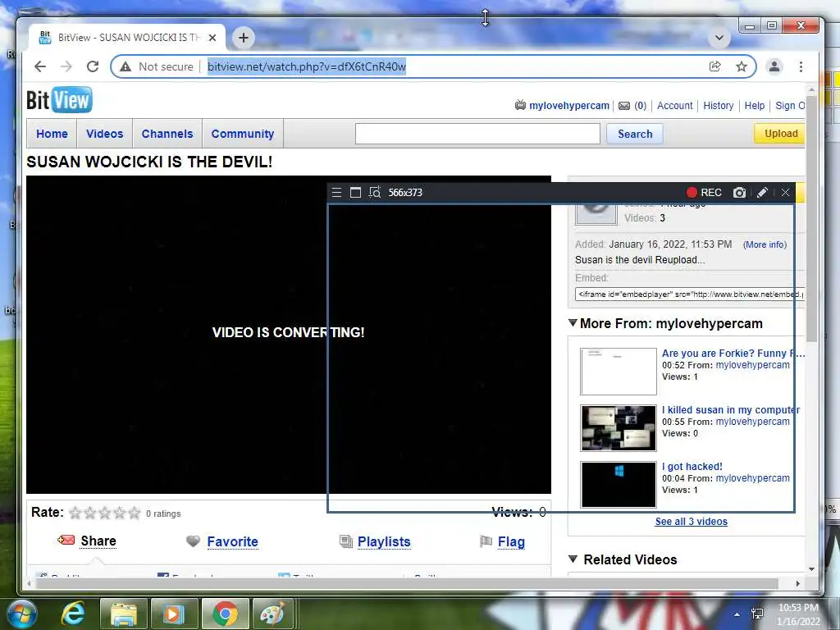Click the mylovehypercam username link in header
The height and width of the screenshot is (630, 840).
tap(569, 106)
